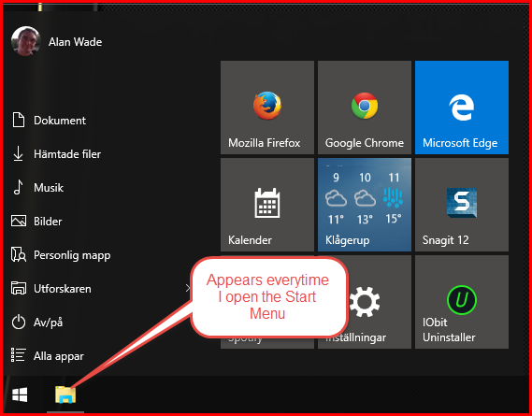
Task: Open the Kalender tile
Action: click(x=267, y=205)
